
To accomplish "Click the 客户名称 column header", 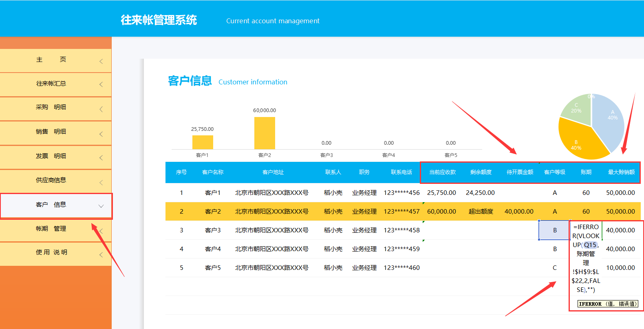I will pyautogui.click(x=213, y=172).
